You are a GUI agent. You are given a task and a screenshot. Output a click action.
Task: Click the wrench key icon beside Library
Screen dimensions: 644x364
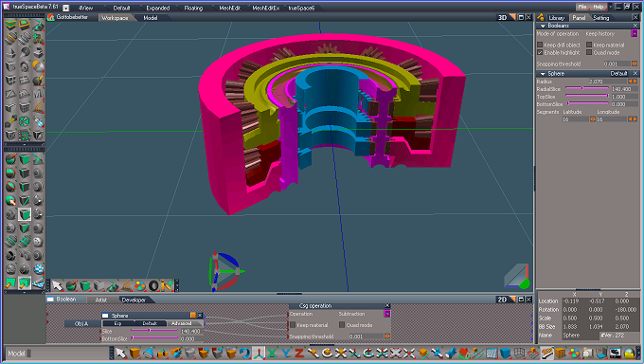(541, 17)
